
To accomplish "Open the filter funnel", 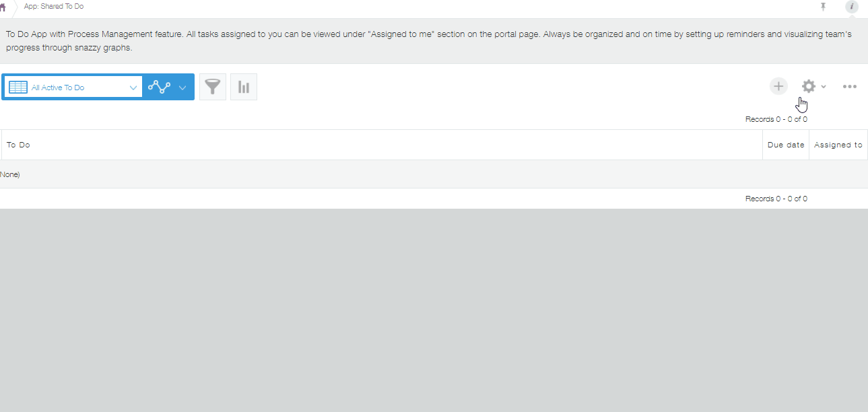I will coord(213,87).
